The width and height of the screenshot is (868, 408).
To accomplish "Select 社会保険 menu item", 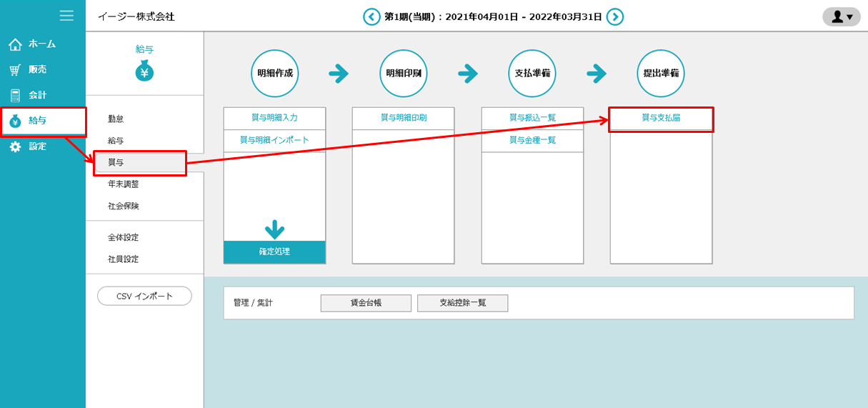I will 124,206.
